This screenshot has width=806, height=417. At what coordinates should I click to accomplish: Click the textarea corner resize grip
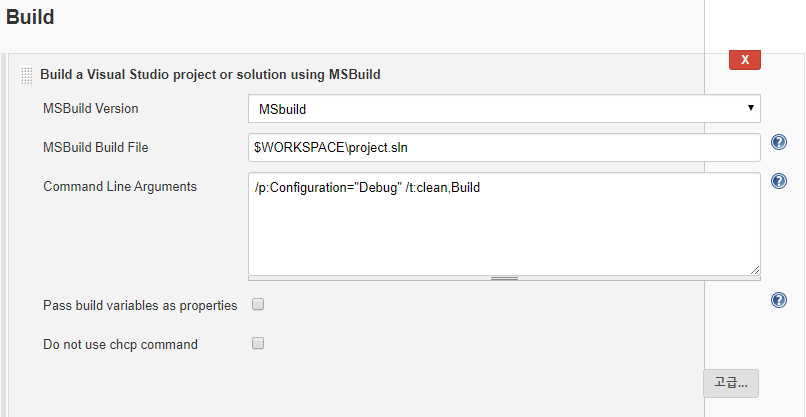tap(755, 270)
